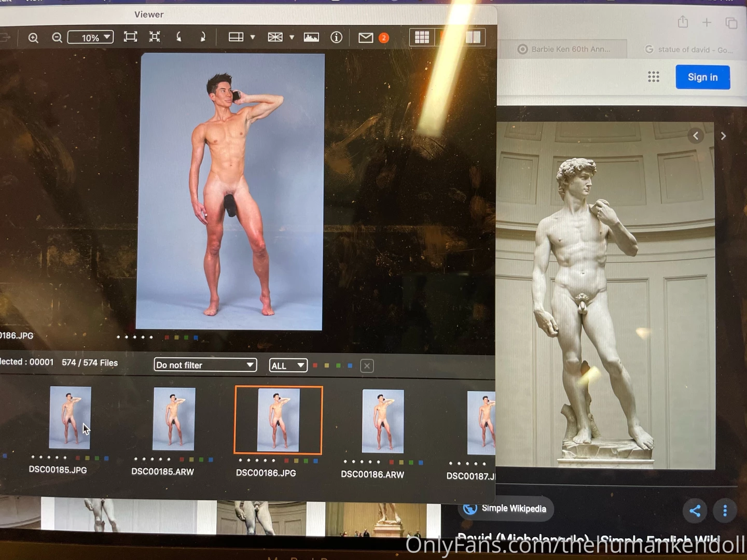
Task: Click the rating dots under DSC00186.ARW
Action: pyautogui.click(x=362, y=462)
